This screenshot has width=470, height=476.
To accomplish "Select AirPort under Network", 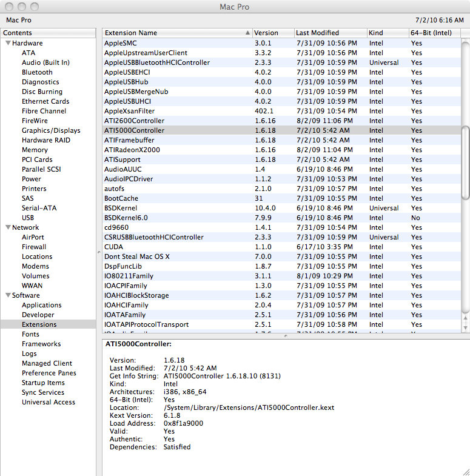I will click(x=33, y=237).
